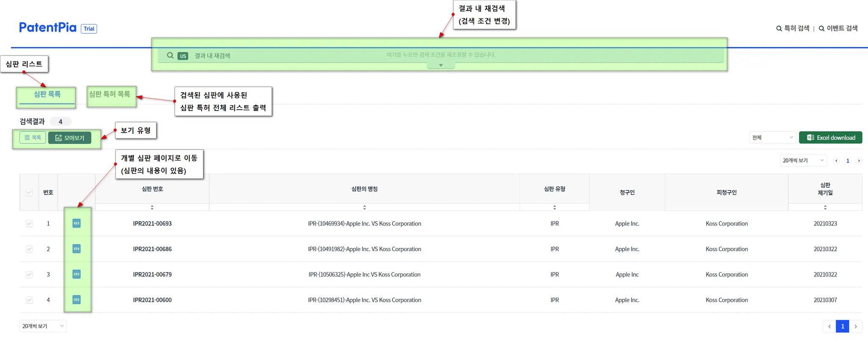The width and height of the screenshot is (868, 340).
Task: Click the 번호 column header
Action: point(48,193)
